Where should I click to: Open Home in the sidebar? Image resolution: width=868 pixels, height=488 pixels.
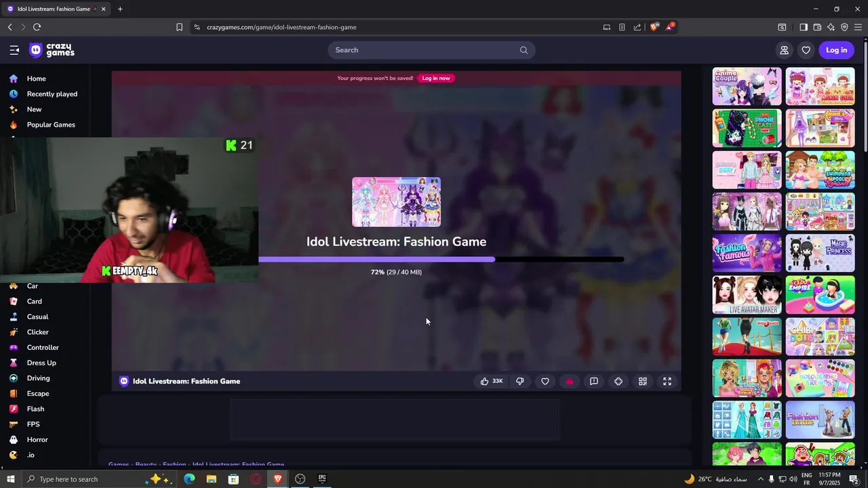tap(36, 79)
